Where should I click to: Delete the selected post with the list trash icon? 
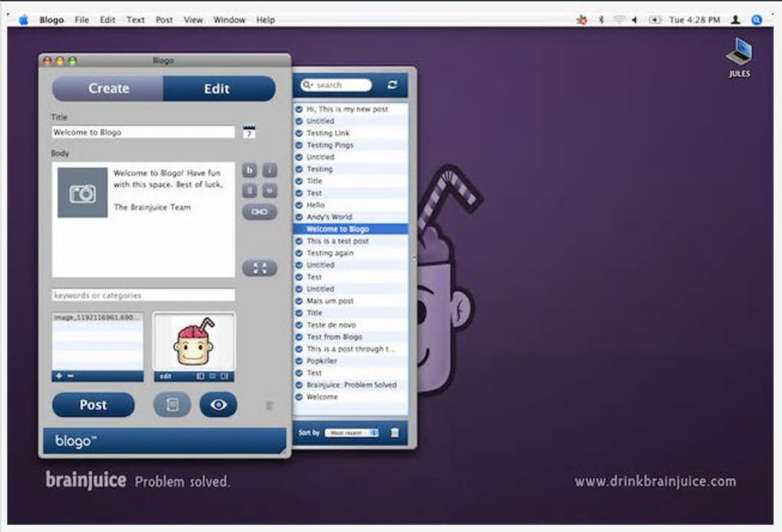(x=395, y=433)
